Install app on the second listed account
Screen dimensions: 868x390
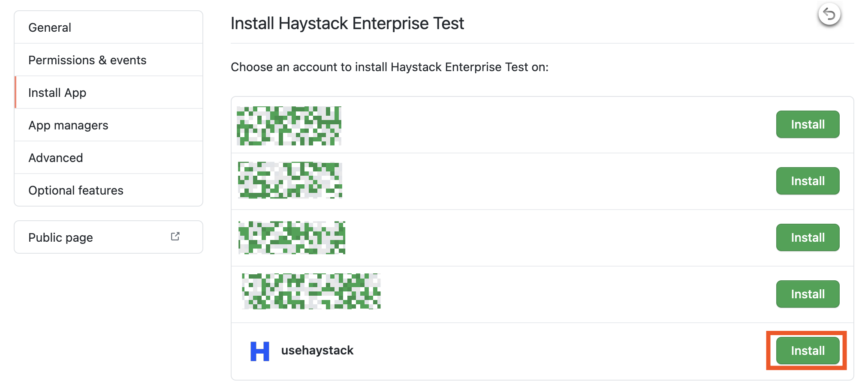(x=808, y=181)
